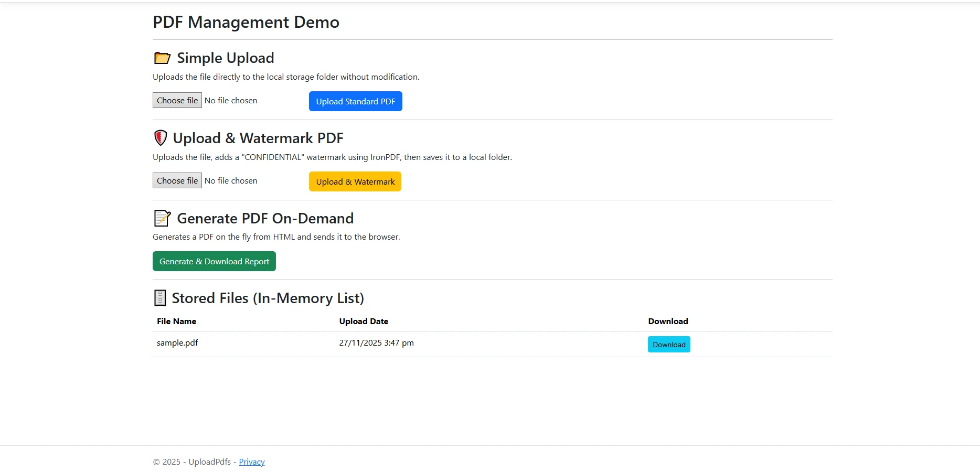The height and width of the screenshot is (472, 980).
Task: Click the shield icon beside Upload & Watermark PDF
Action: click(x=160, y=137)
